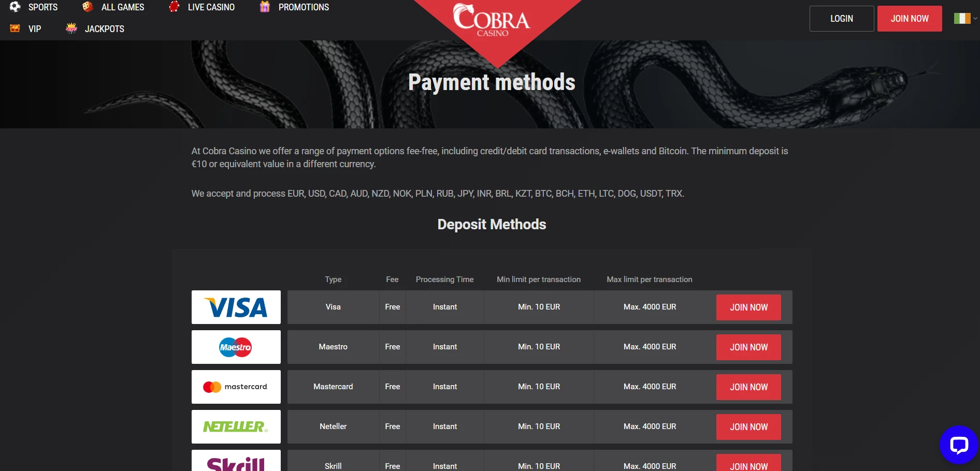Image resolution: width=980 pixels, height=471 pixels.
Task: Expand the language dropdown arrow
Action: click(975, 18)
